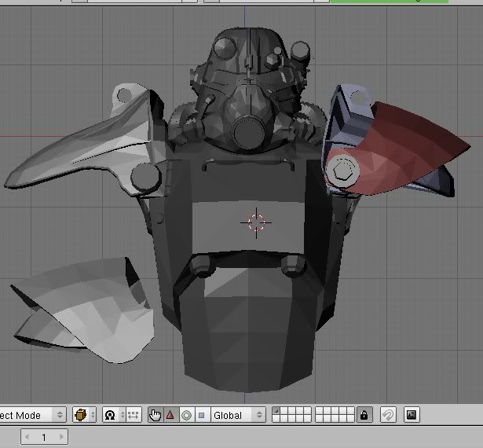The height and width of the screenshot is (448, 483).
Task: Click the pivot point icon
Action: (x=114, y=415)
